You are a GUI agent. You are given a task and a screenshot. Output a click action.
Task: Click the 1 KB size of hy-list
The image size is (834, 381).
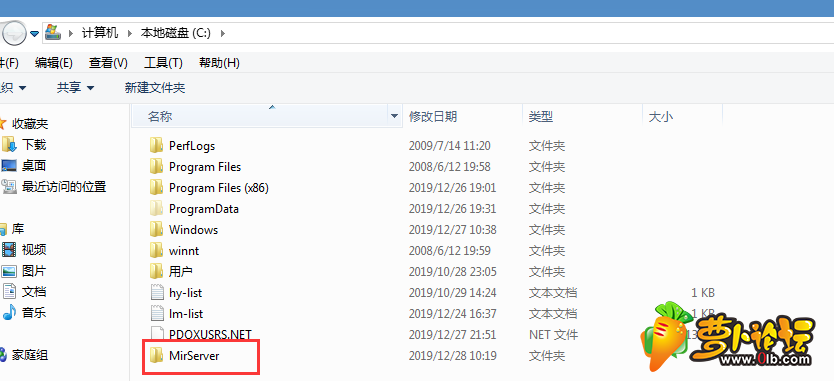pyautogui.click(x=703, y=293)
